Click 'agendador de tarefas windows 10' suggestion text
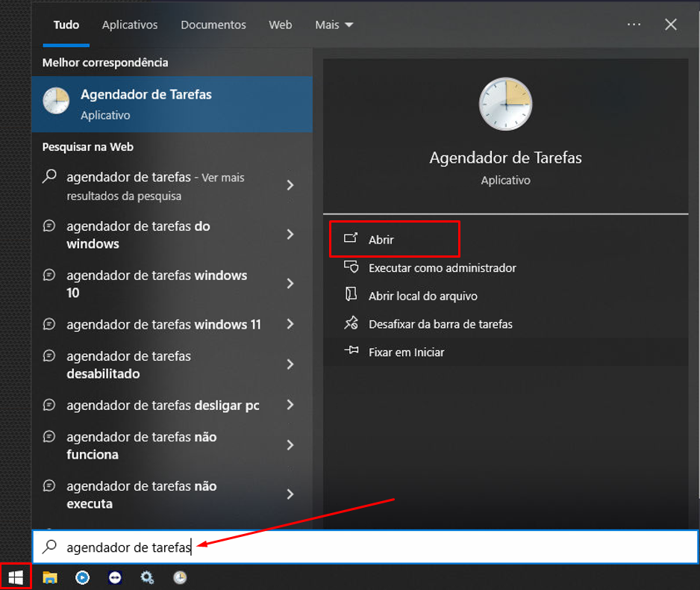Viewport: 700px width, 590px height. [157, 284]
